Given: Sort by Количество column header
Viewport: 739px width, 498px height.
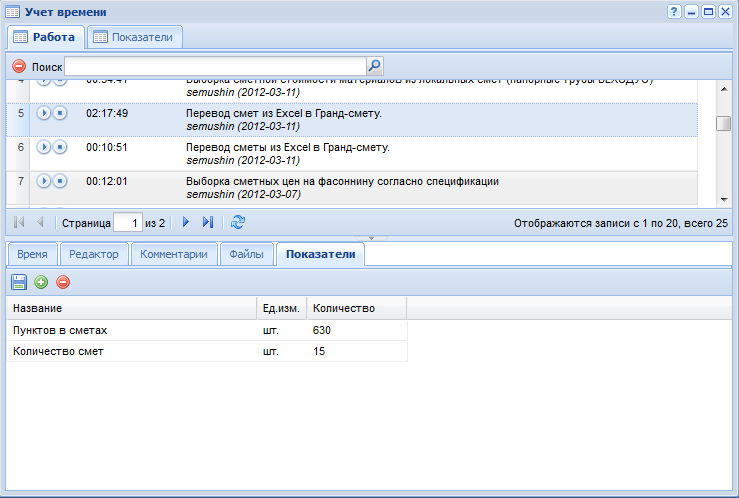Looking at the screenshot, I should [x=356, y=308].
